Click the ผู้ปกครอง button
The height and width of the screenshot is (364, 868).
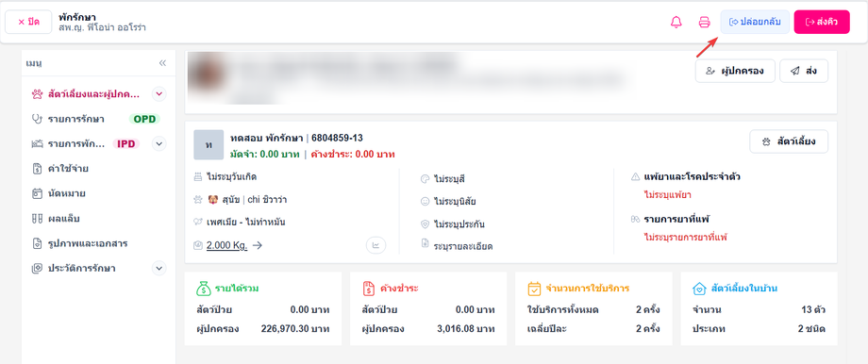[x=735, y=71]
